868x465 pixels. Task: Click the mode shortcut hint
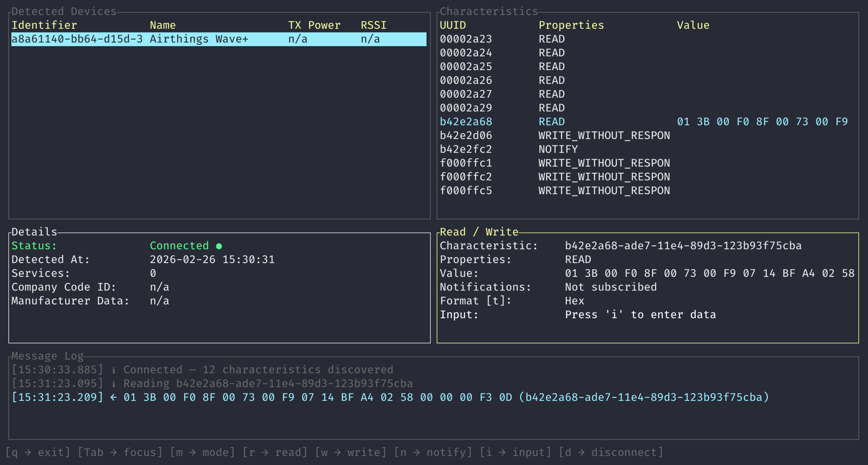(202, 452)
